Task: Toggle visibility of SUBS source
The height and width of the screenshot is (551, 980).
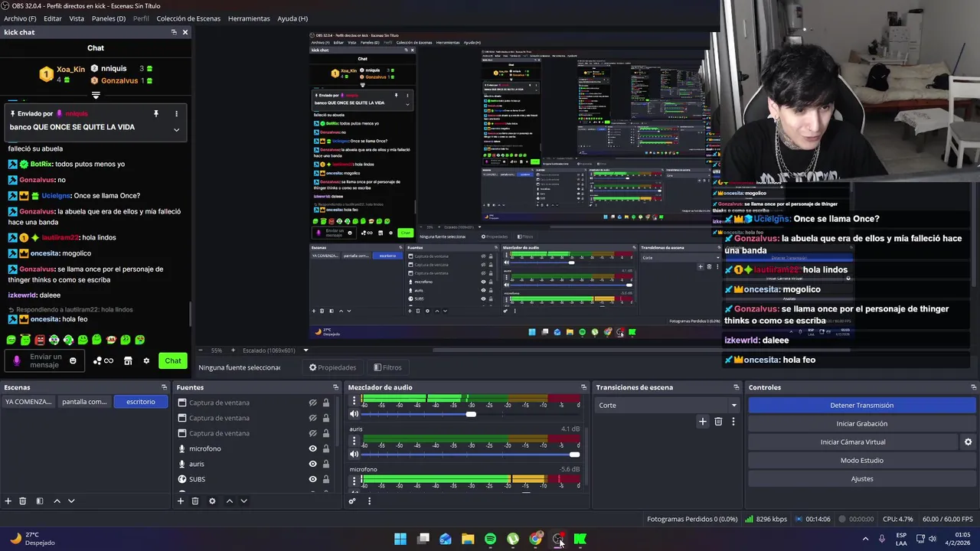Action: (312, 479)
